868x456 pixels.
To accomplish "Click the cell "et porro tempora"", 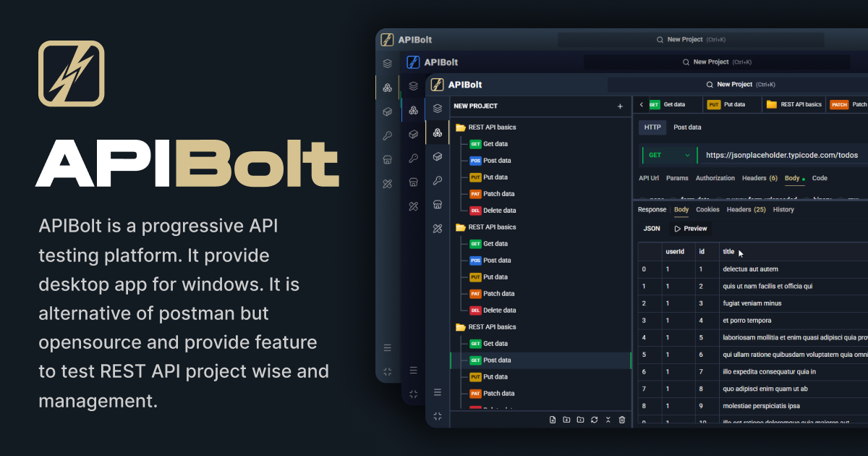I will 747,321.
